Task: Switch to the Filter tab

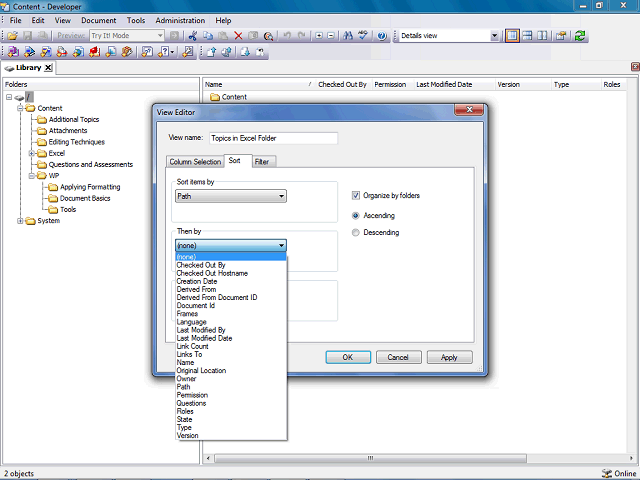Action: click(x=262, y=162)
